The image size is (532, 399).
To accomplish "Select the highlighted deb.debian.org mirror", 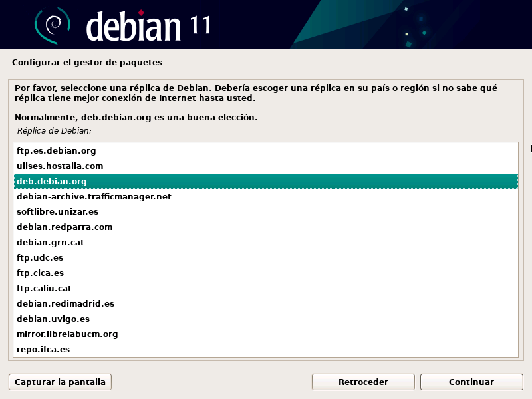I will point(52,182).
